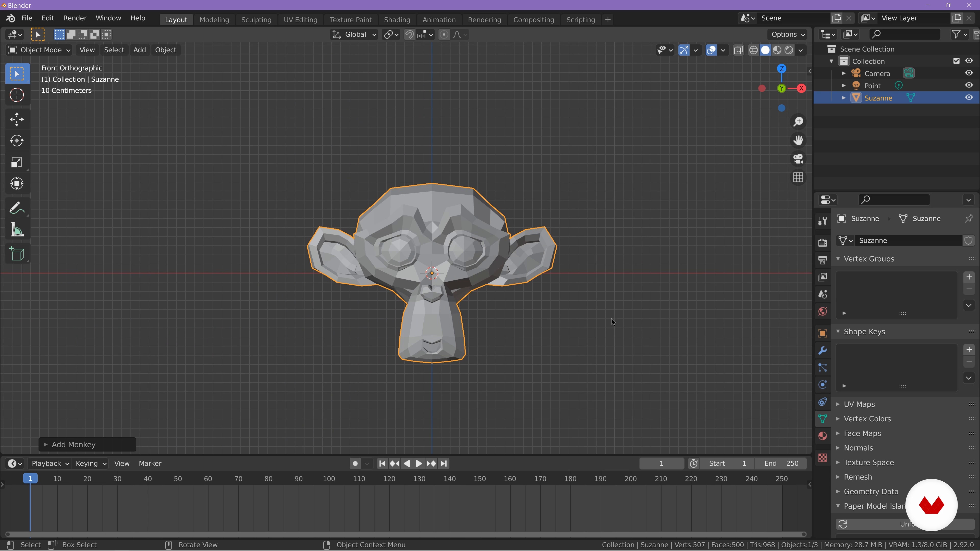The width and height of the screenshot is (980, 551).
Task: Jump to timeline start frame
Action: tap(382, 464)
